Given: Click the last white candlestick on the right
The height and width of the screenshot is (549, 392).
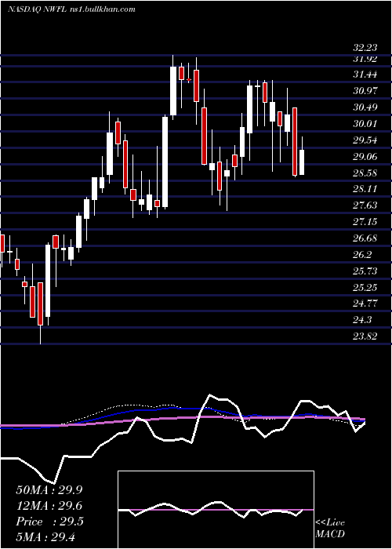Looking at the screenshot, I should click(x=302, y=156).
